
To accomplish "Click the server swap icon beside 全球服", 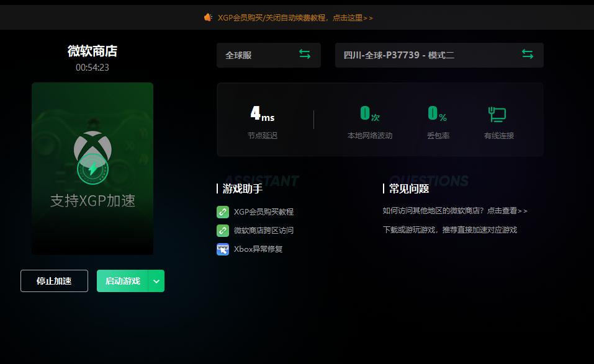I will point(305,55).
